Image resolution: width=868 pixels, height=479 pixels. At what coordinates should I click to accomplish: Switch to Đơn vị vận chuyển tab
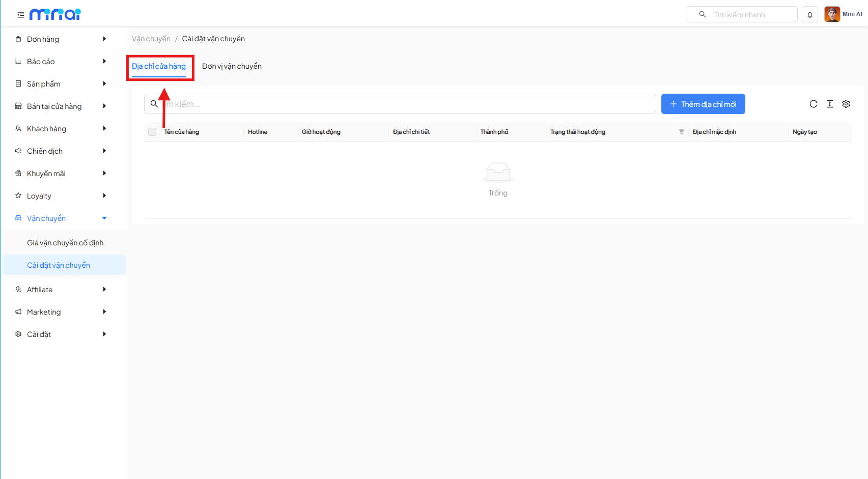point(232,66)
